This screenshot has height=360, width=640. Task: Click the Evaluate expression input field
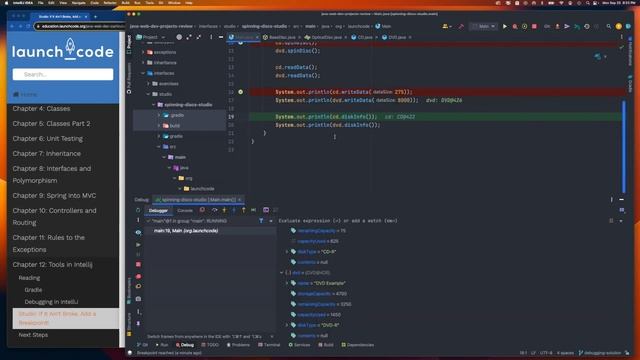(x=441, y=221)
